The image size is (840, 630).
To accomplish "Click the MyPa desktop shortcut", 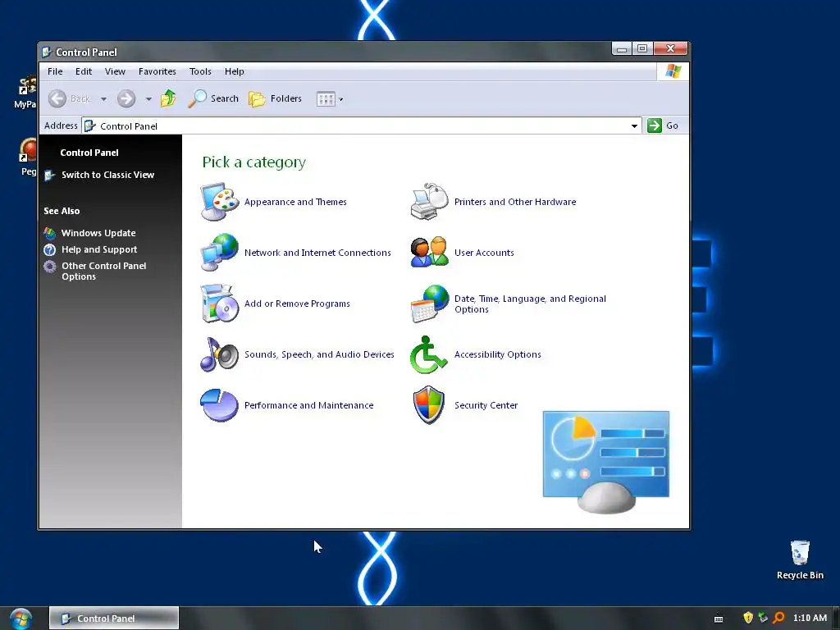I will 25,92.
